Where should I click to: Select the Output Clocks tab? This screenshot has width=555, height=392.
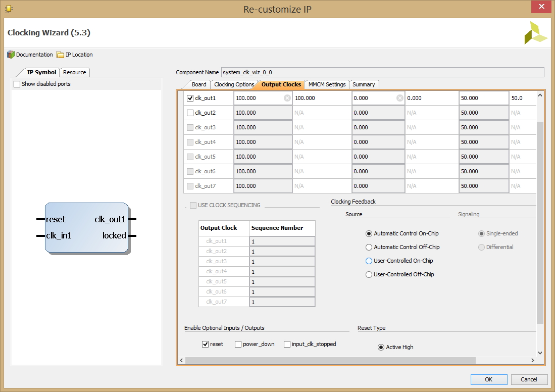281,84
